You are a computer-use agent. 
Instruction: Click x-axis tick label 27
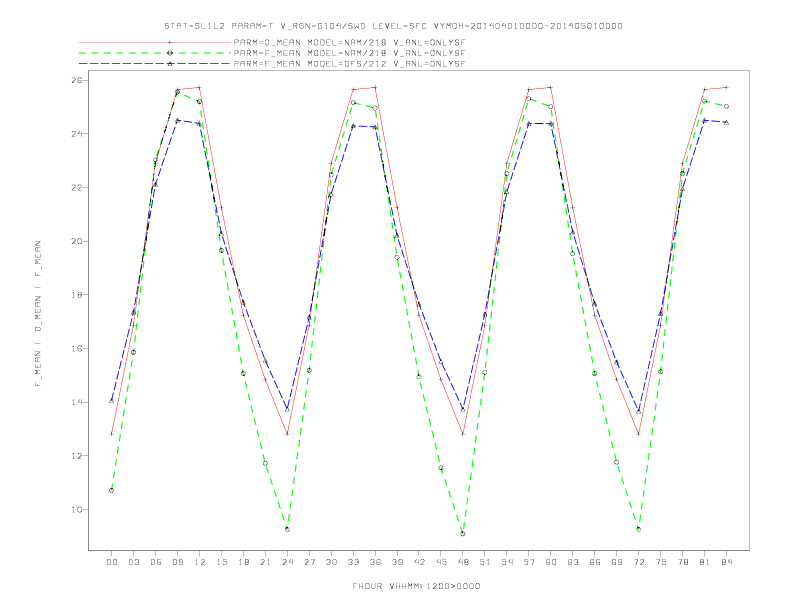(x=309, y=562)
